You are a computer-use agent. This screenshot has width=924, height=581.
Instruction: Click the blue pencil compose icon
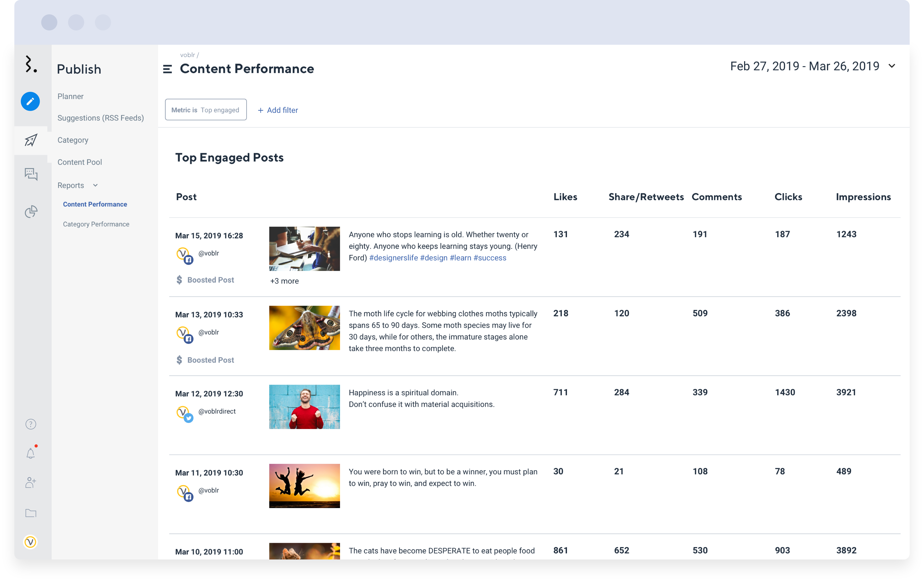click(30, 101)
